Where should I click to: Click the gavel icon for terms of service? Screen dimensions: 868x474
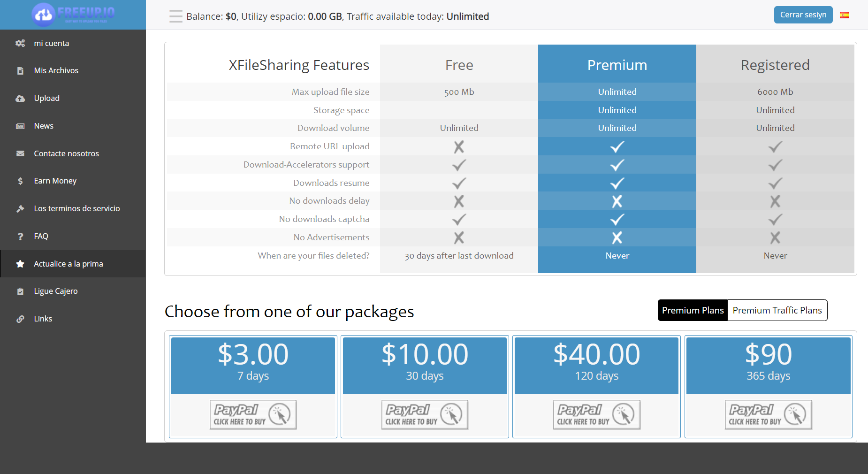pyautogui.click(x=20, y=209)
